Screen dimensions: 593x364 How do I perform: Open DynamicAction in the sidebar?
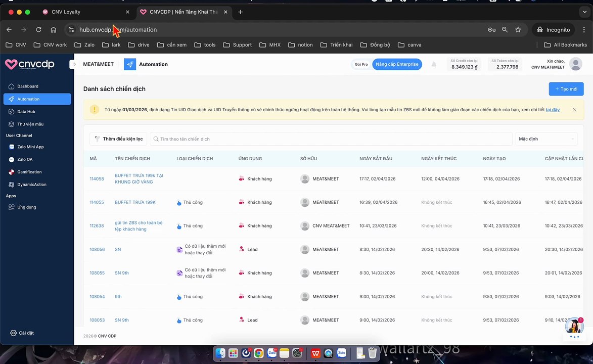coord(32,185)
